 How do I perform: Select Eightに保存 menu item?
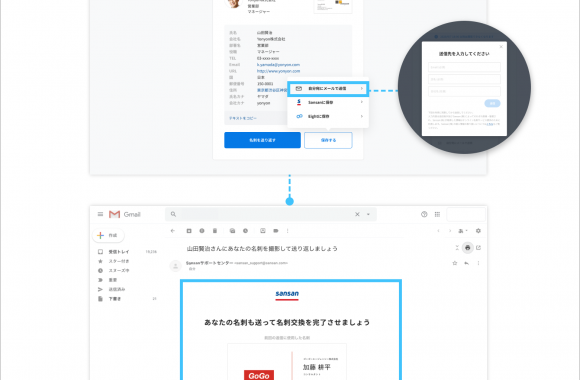(x=328, y=116)
